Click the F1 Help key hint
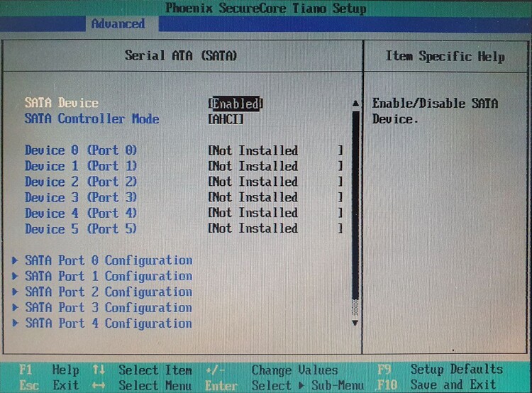The image size is (532, 393). pyautogui.click(x=49, y=370)
